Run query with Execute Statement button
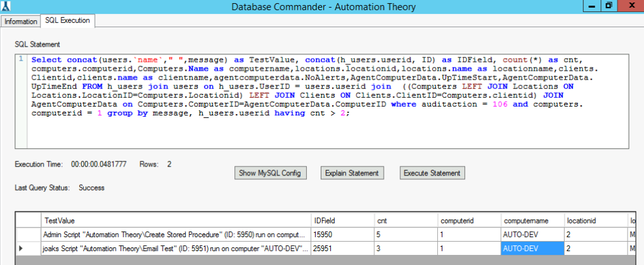This screenshot has width=644, height=265. 432,173
